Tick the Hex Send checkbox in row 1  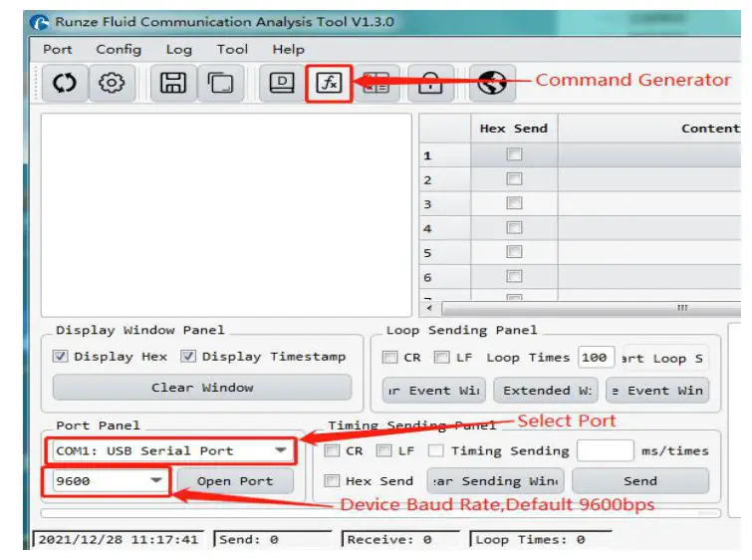[514, 154]
